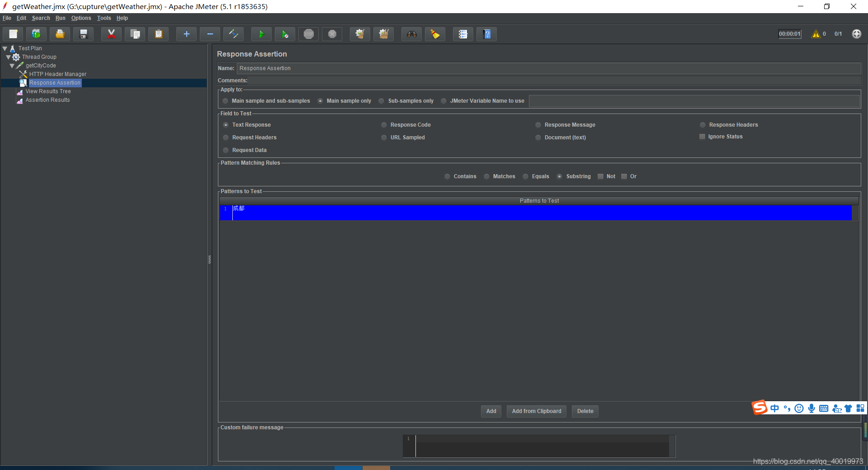The image size is (868, 470).
Task: Click the Reset Search icon
Action: click(x=435, y=34)
